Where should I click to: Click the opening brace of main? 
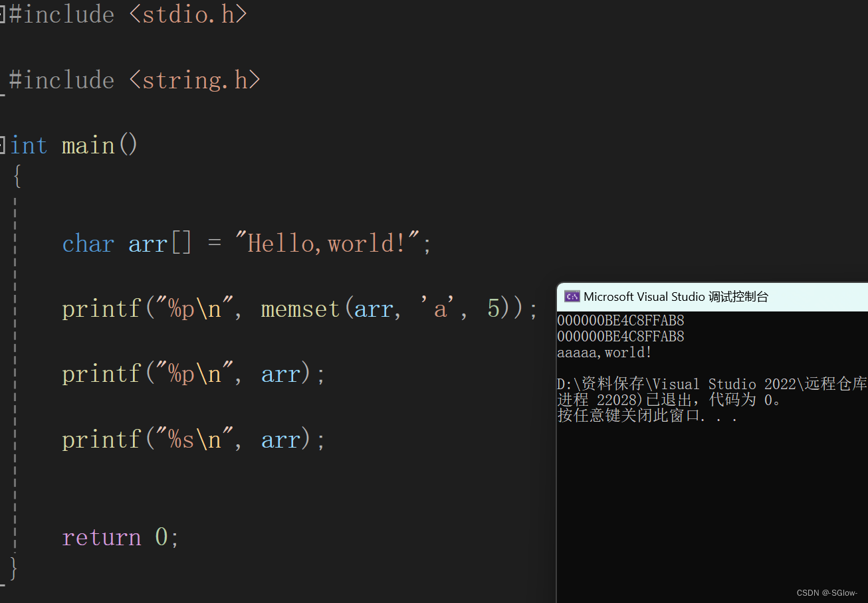[x=17, y=177]
